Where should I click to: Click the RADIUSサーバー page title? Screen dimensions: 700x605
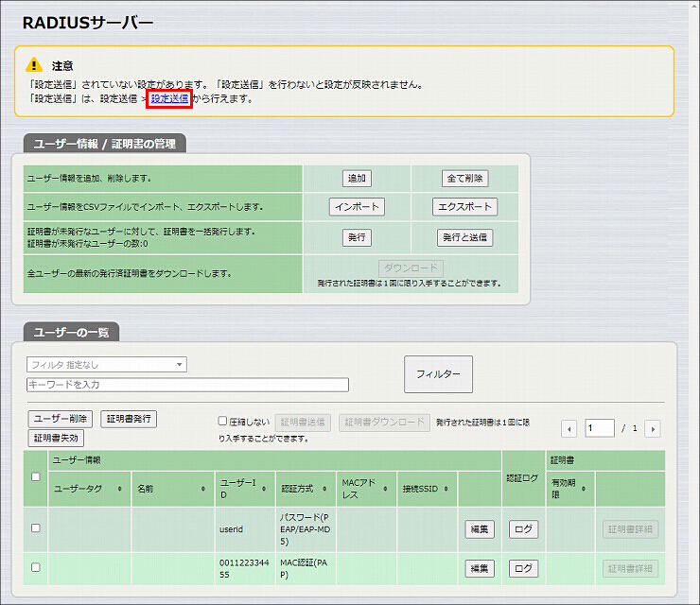point(88,23)
